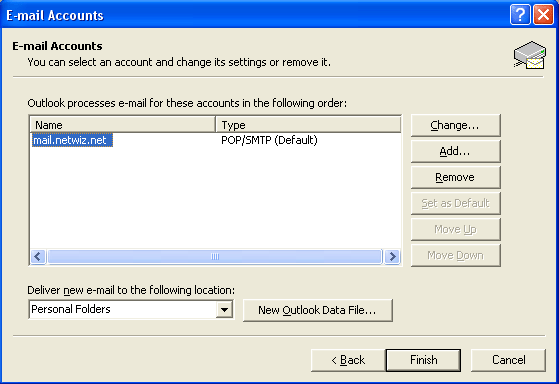
Task: Click the Finish button
Action: [x=423, y=360]
